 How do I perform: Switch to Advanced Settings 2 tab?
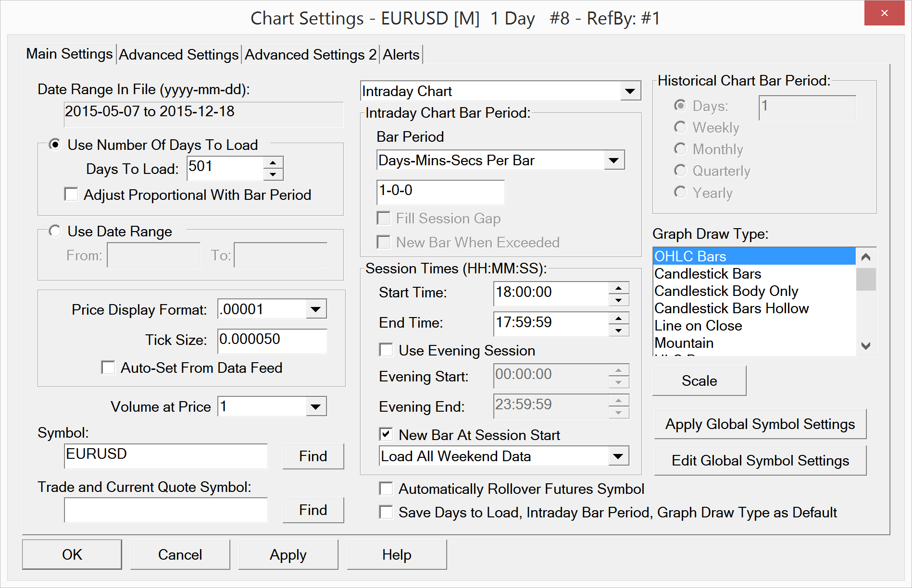(310, 55)
